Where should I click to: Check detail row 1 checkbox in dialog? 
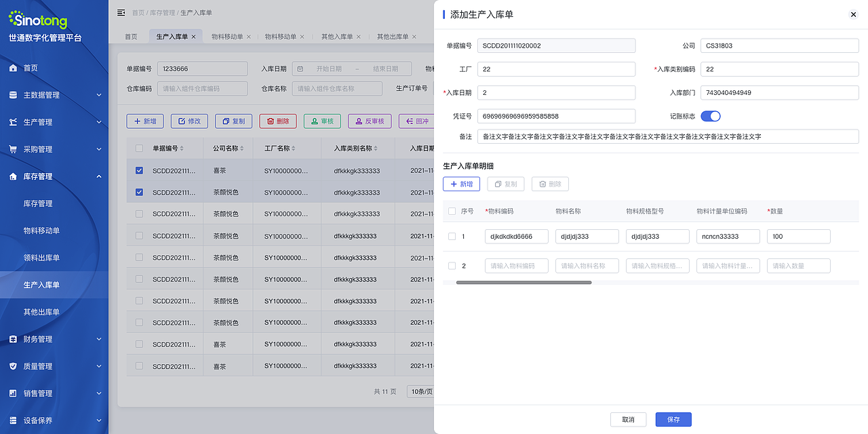pyautogui.click(x=452, y=237)
